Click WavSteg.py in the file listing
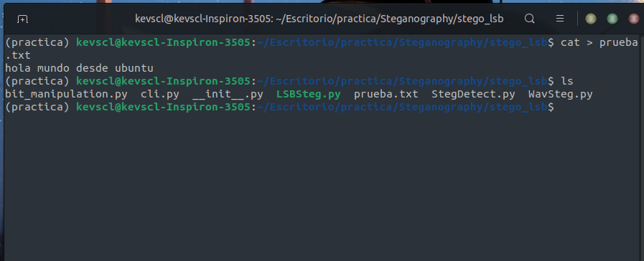The height and width of the screenshot is (261, 644). pyautogui.click(x=560, y=95)
